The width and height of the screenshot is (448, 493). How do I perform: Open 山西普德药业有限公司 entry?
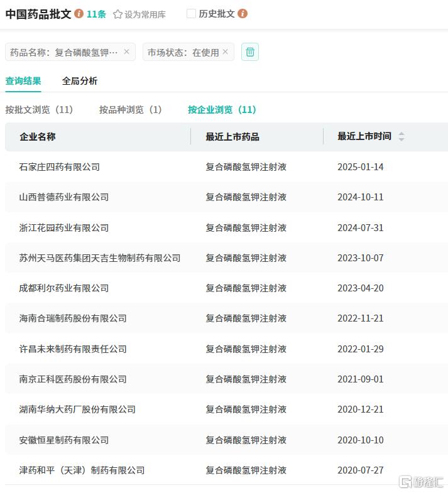(64, 197)
